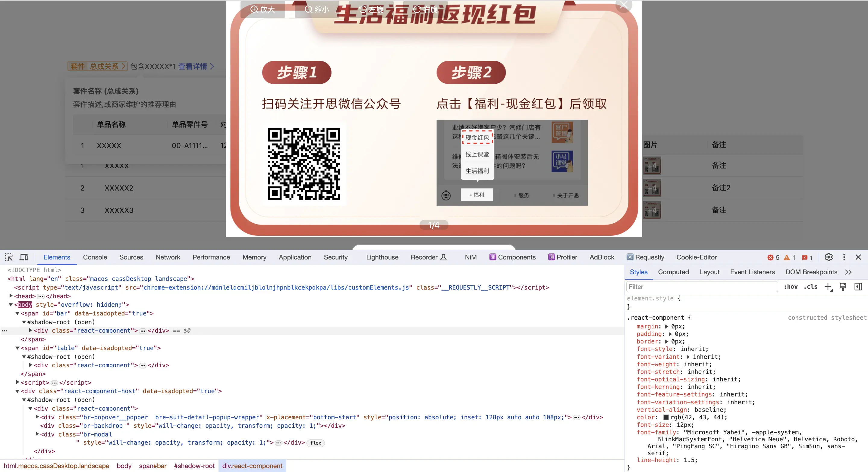Viewport: 868px width, 472px height.
Task: Switch to the Network tab
Action: click(168, 257)
